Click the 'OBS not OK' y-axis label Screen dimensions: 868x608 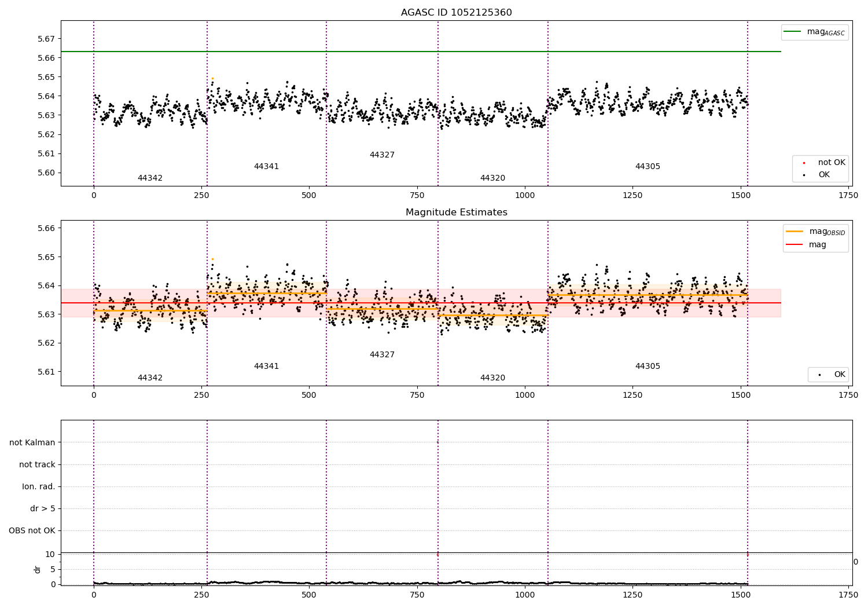(32, 530)
